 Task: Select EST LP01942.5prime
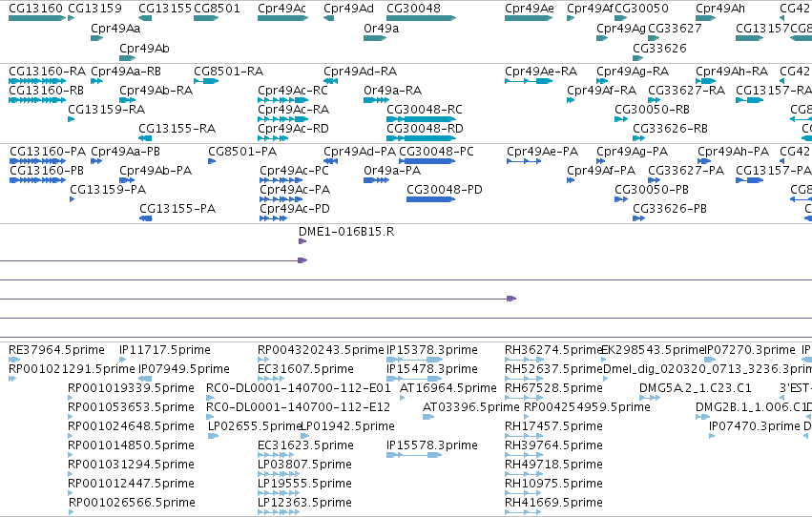click(347, 427)
